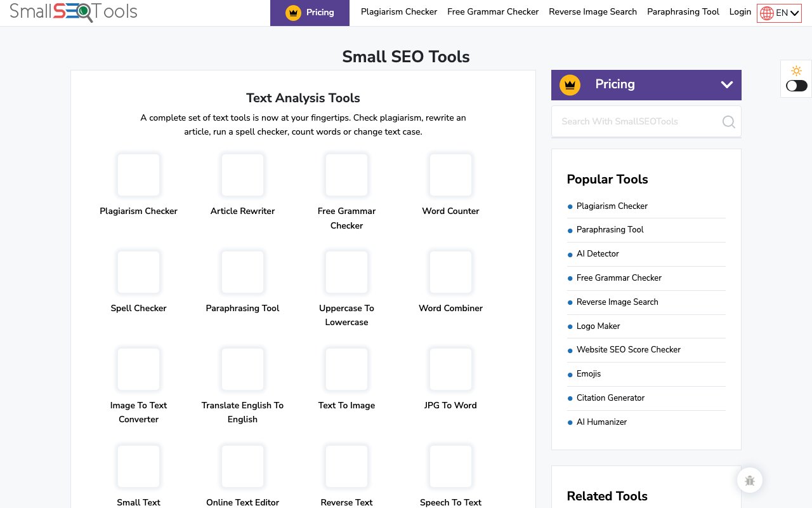The image size is (812, 508).
Task: Open Logo Maker in Popular Tools
Action: [x=598, y=326]
